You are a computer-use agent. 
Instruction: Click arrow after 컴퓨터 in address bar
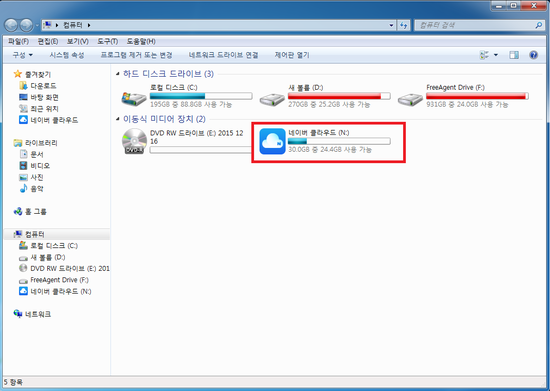(89, 25)
